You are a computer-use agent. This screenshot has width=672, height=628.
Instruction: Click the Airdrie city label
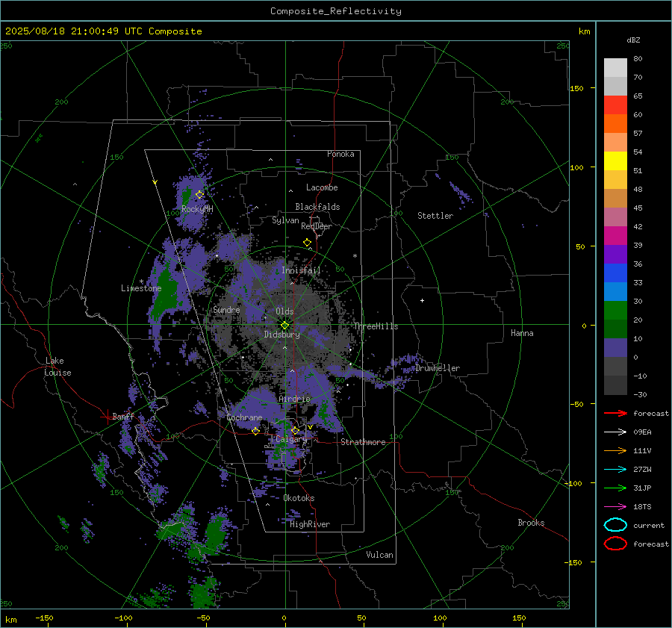294,399
